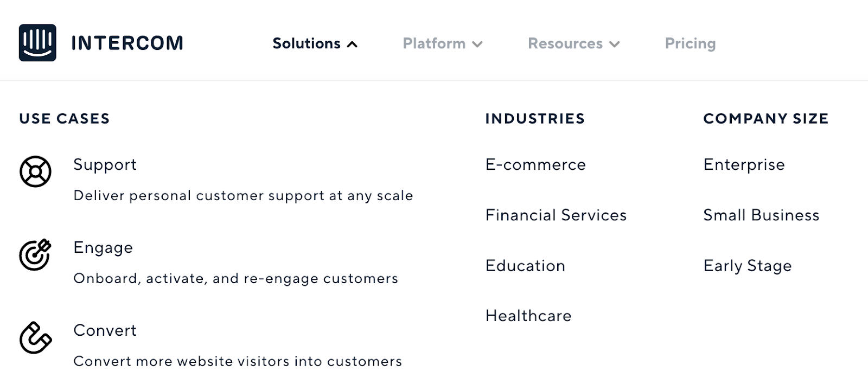Open the Convert use case link
The height and width of the screenshot is (390, 868).
pos(105,330)
